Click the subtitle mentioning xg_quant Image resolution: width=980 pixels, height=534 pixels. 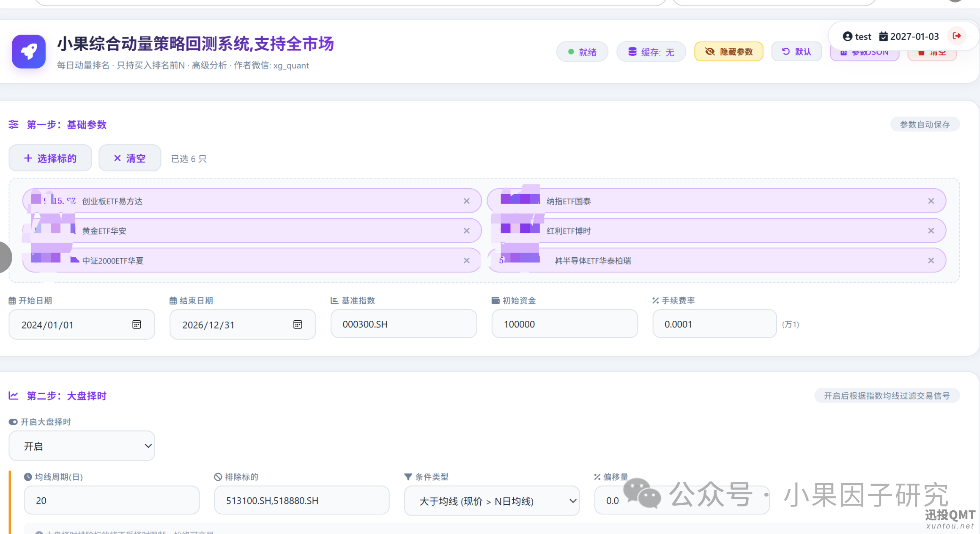(183, 66)
